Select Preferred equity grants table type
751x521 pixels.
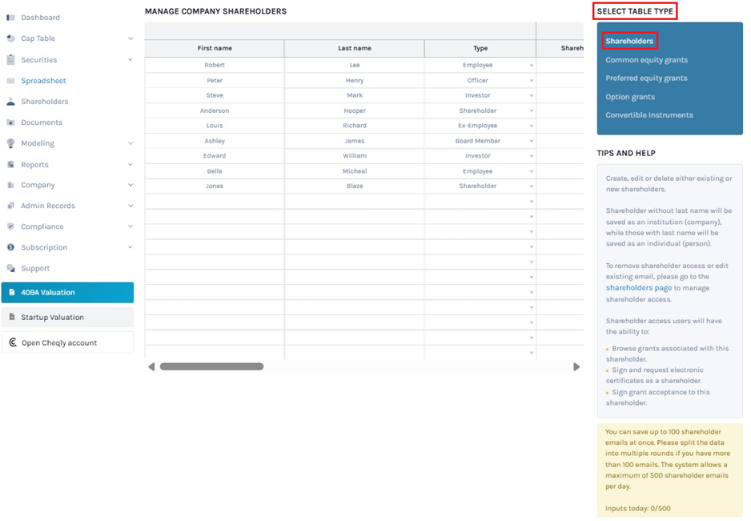(x=646, y=78)
